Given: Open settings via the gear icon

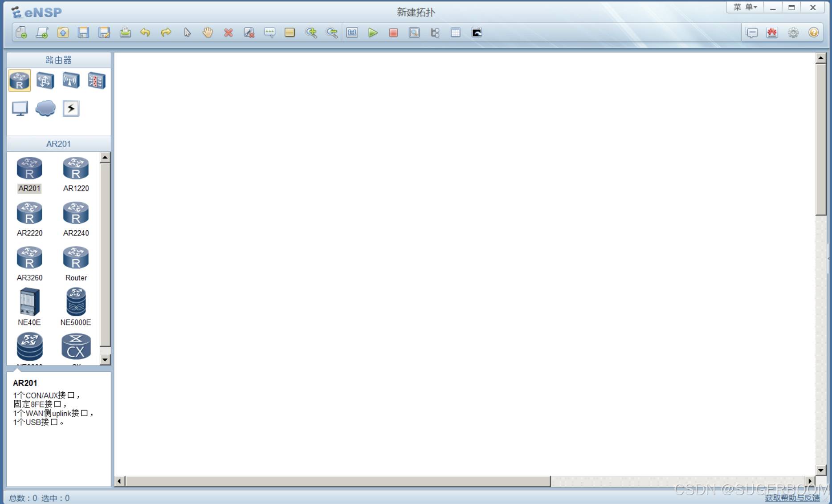Looking at the screenshot, I should pos(793,33).
